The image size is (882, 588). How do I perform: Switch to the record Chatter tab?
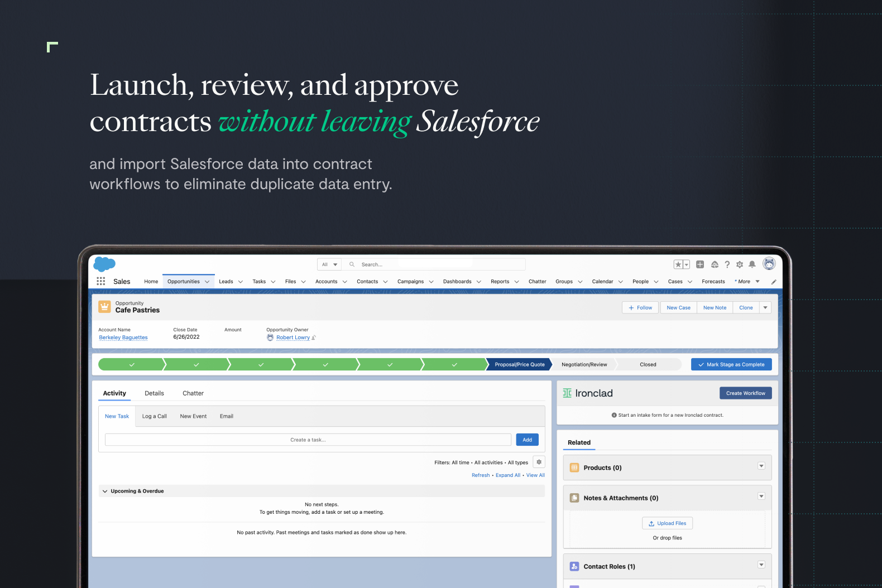(x=193, y=393)
